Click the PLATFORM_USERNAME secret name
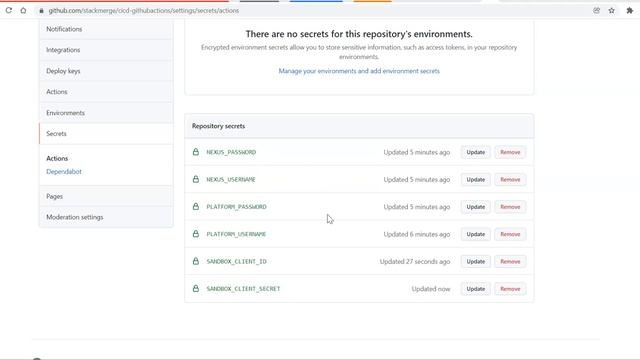This screenshot has height=360, width=640. pos(236,234)
